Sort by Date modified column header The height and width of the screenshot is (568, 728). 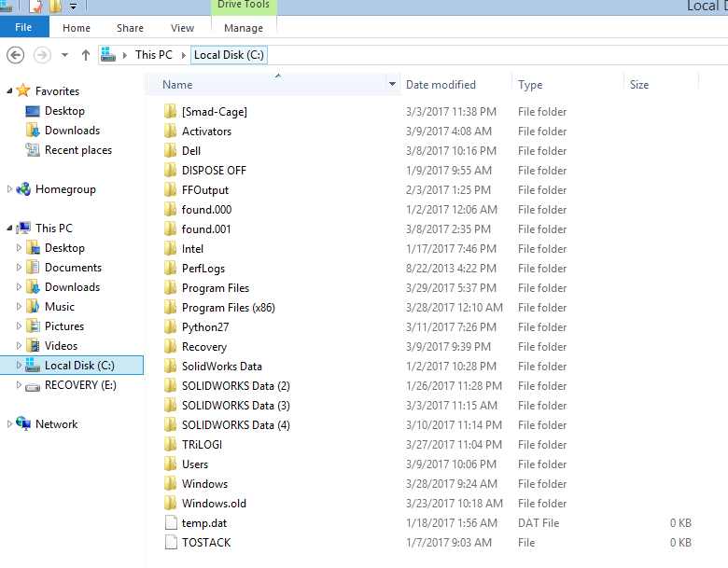tap(441, 85)
